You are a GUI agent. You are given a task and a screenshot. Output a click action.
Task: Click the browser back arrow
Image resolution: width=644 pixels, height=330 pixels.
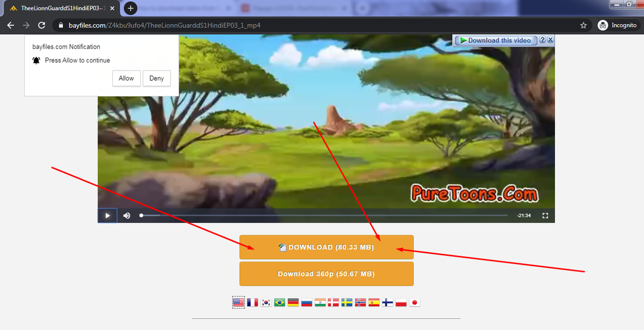[11, 25]
